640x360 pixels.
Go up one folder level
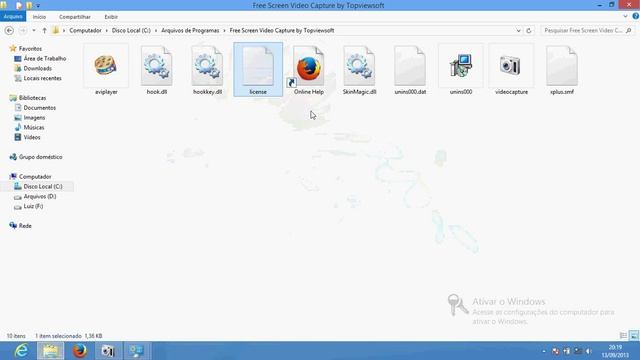tap(44, 31)
